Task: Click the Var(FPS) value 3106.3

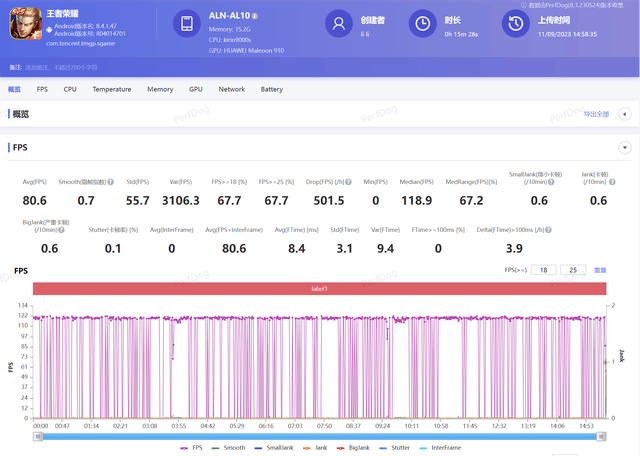Action: click(181, 200)
